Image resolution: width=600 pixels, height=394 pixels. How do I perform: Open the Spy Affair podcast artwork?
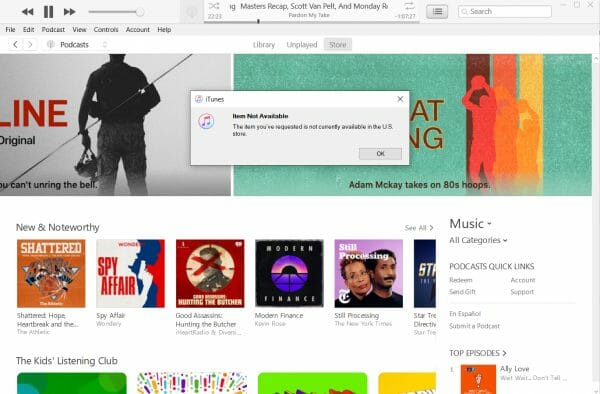[130, 274]
